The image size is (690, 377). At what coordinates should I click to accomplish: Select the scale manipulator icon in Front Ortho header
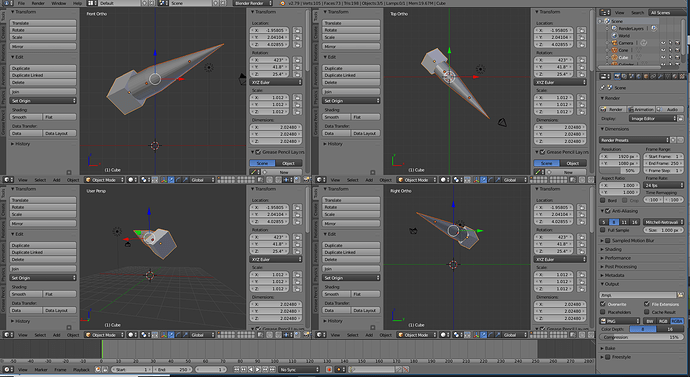pos(186,180)
